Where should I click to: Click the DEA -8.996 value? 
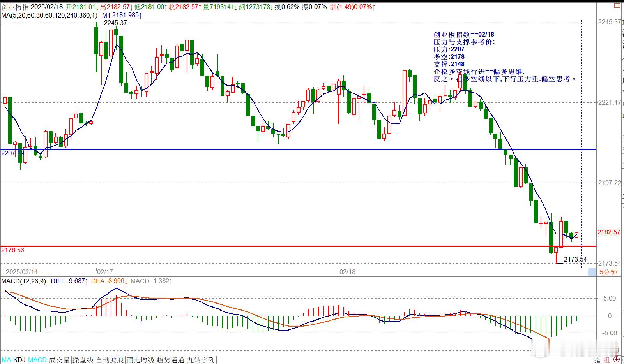[110, 281]
